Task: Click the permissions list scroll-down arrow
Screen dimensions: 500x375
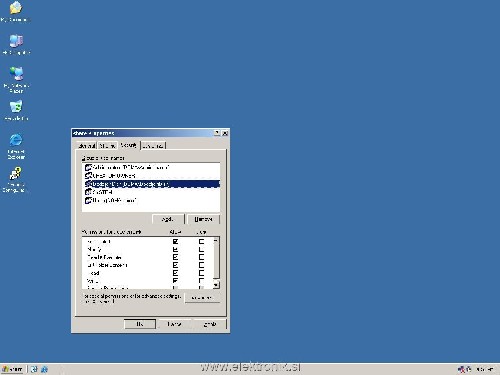Action: click(216, 285)
